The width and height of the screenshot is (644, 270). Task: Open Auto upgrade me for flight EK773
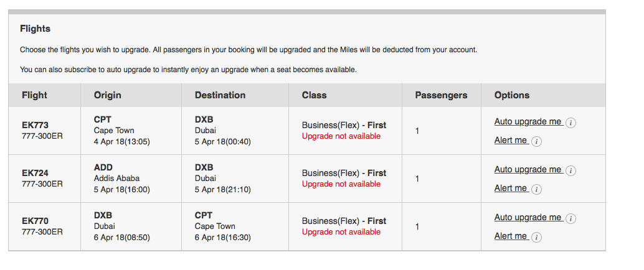point(528,122)
